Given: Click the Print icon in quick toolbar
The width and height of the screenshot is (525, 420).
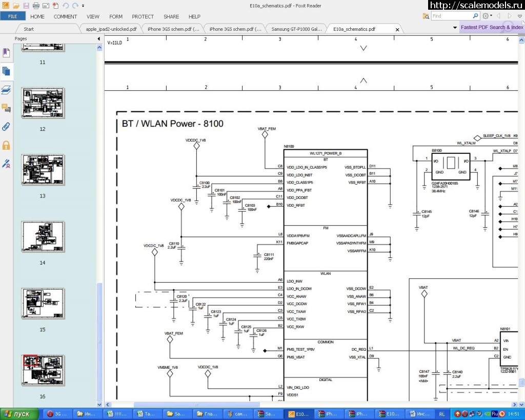Looking at the screenshot, I should 36,6.
